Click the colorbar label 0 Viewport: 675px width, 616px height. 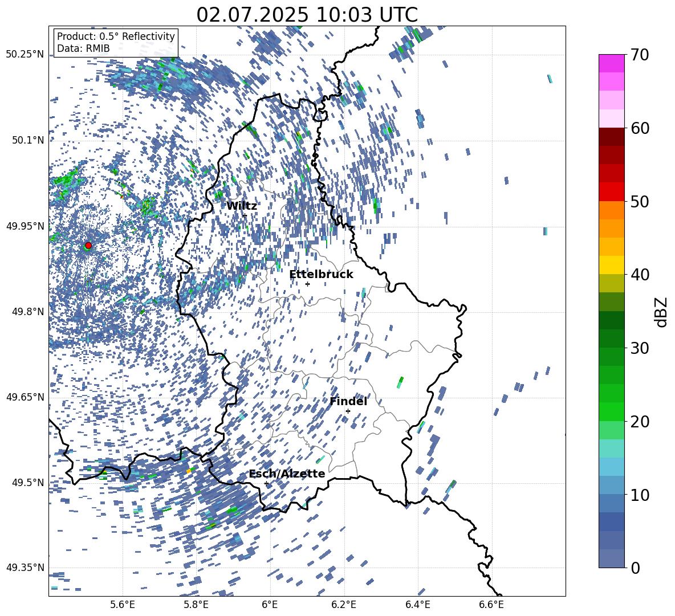click(x=635, y=568)
